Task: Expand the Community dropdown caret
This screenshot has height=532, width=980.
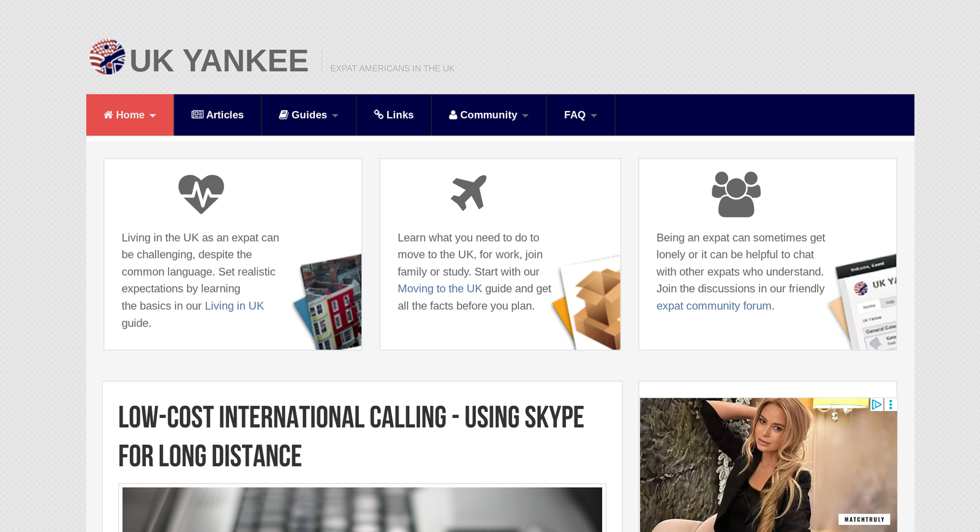Action: (x=526, y=116)
